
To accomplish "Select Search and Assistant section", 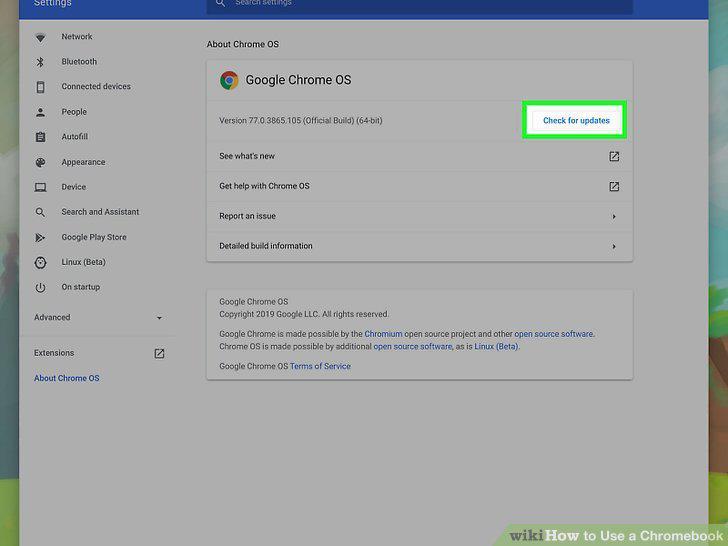I will [100, 212].
